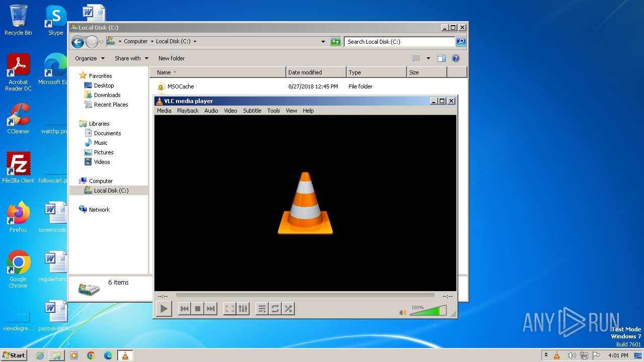644x362 pixels.
Task: Open VLC Playback menu
Action: [188, 111]
